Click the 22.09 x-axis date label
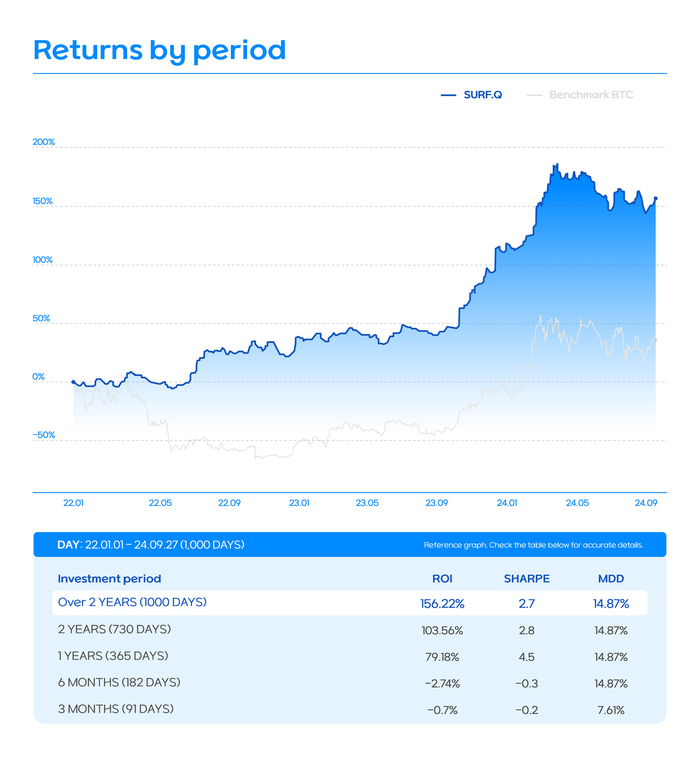This screenshot has height=760, width=700. point(229,503)
